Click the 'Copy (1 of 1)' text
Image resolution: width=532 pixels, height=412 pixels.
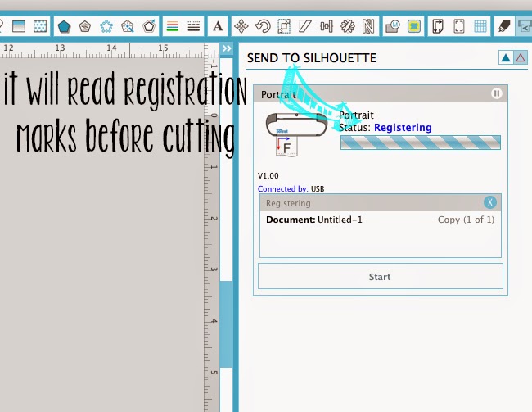[x=466, y=220]
